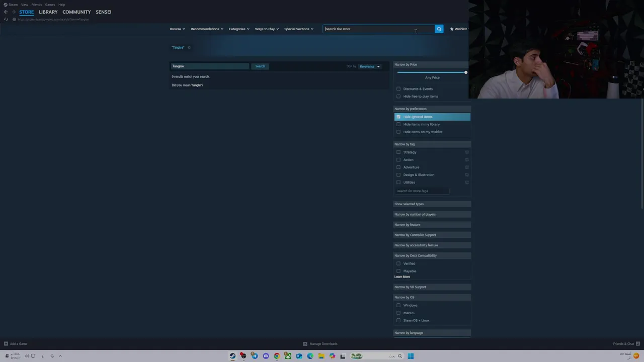644x362 pixels.
Task: Check Hide items in my library
Action: tap(398, 124)
